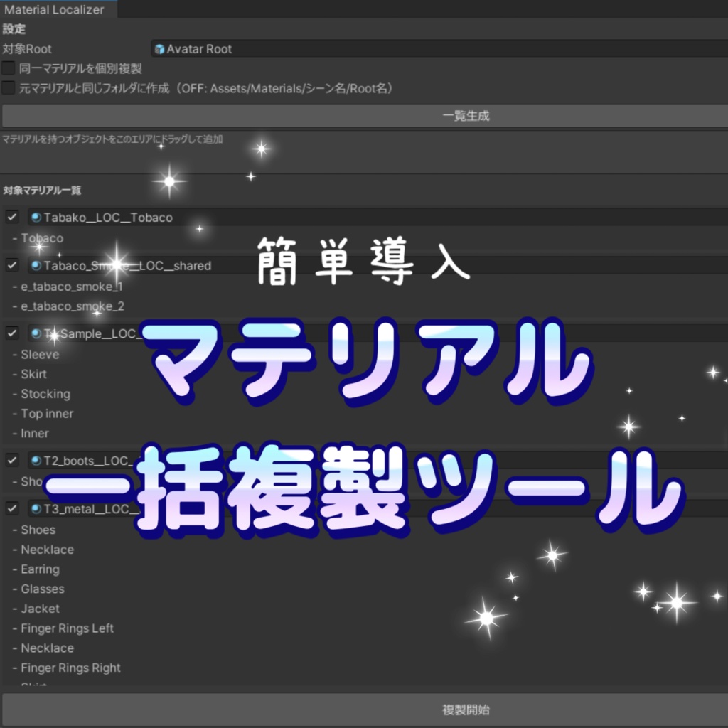Click the Tabako__LOC__Tobaco material sphere icon

tap(36, 218)
